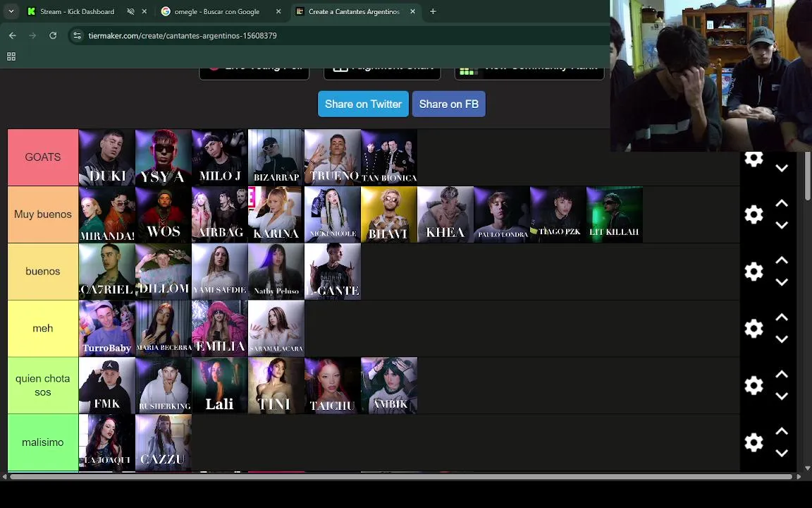Click the BIZARRAP thumbnail
Screen dimensions: 812x508
pyautogui.click(x=276, y=157)
